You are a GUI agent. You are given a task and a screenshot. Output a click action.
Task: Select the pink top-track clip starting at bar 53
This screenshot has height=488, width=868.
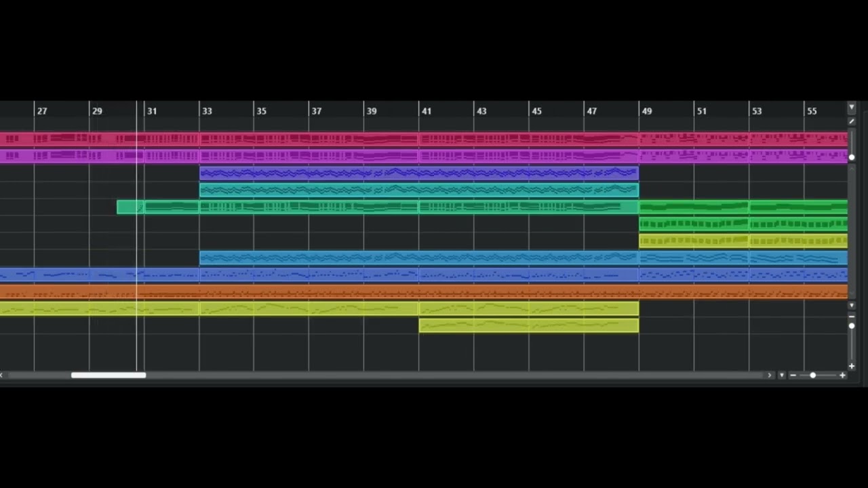click(x=799, y=139)
